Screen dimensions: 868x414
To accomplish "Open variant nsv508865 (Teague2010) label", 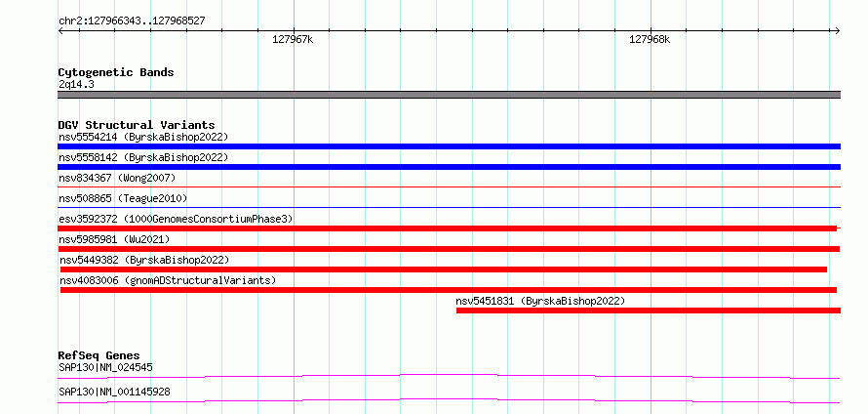I will (123, 198).
